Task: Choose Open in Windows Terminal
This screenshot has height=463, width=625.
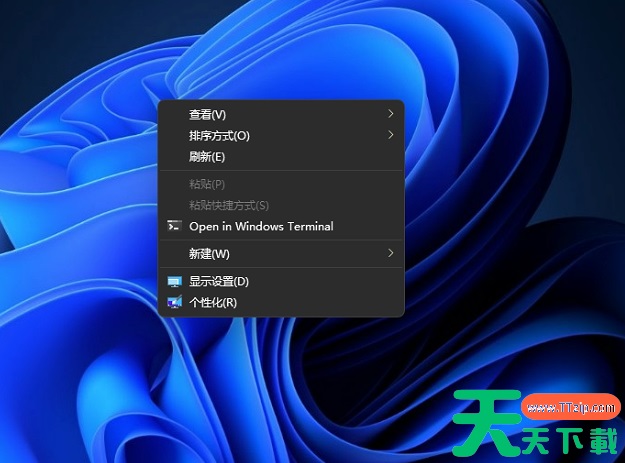Action: [282, 226]
